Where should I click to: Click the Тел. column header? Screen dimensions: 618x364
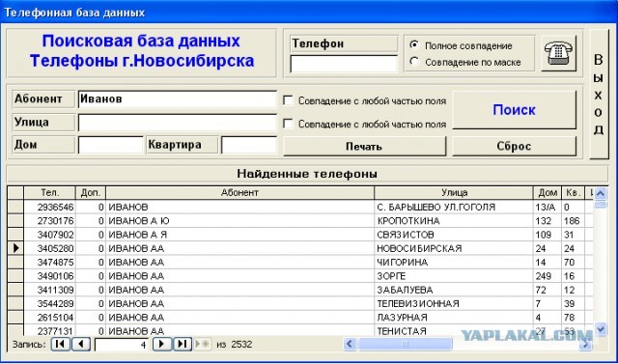[49, 193]
